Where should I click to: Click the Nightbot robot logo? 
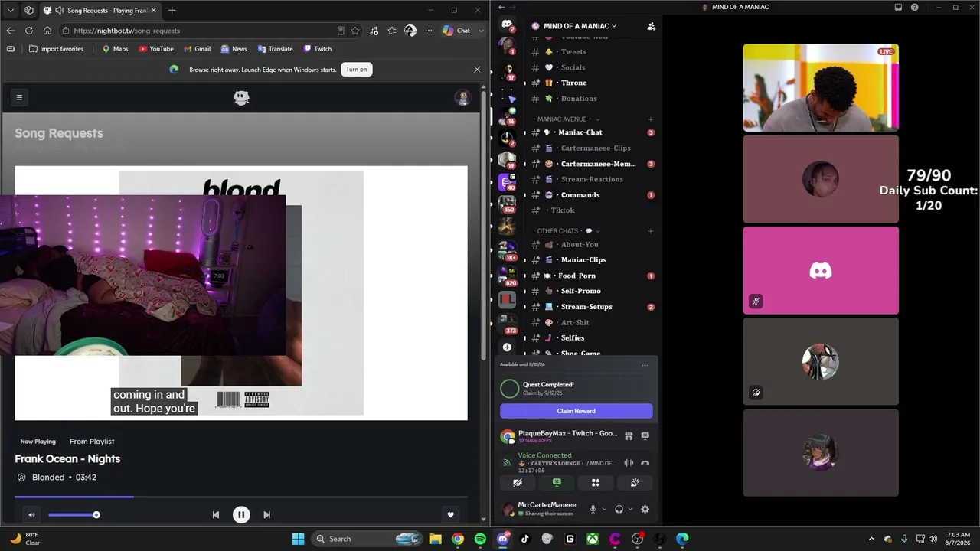[x=241, y=97]
